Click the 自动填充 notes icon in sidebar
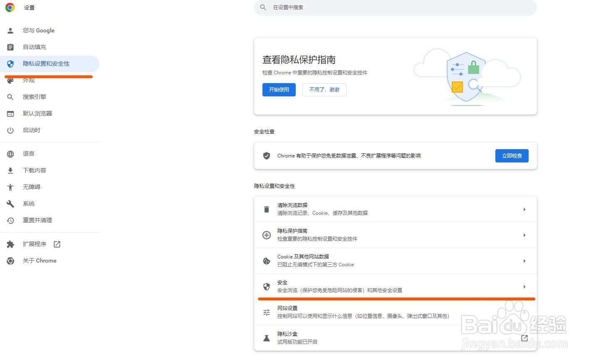The width and height of the screenshot is (601, 364). (10, 47)
